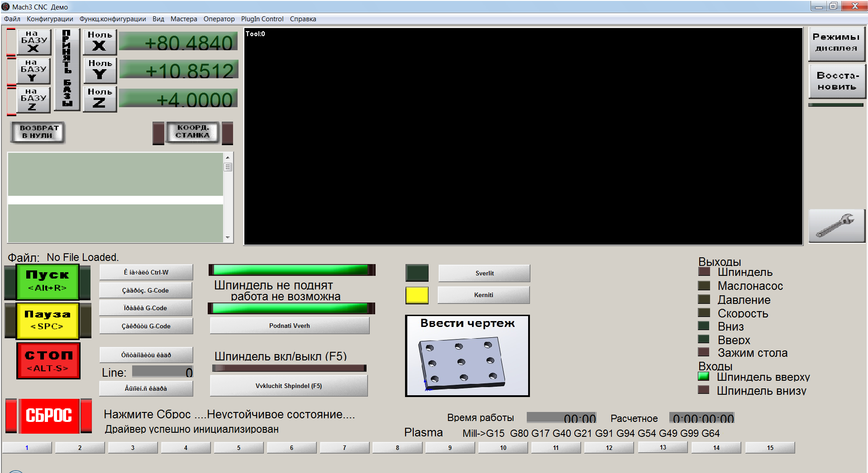
Task: Click the Шпиндель output indicator LED
Action: pos(704,272)
